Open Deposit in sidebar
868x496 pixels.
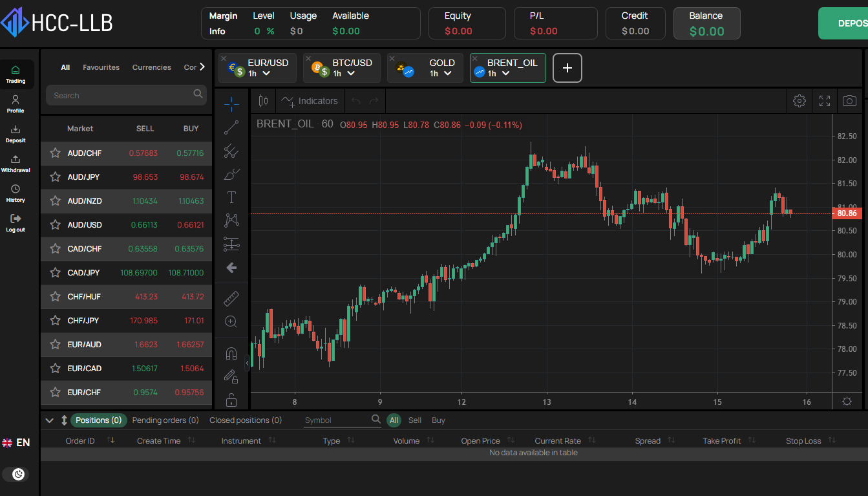tap(16, 134)
